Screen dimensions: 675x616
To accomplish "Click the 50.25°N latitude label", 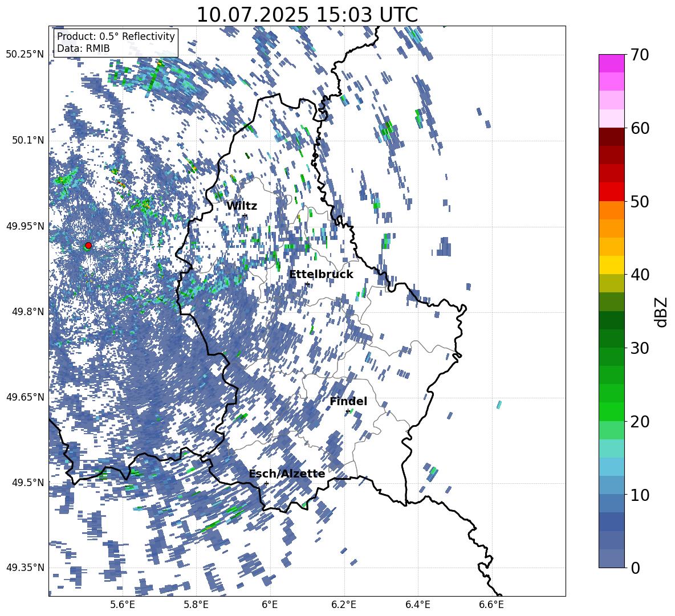I will point(25,55).
